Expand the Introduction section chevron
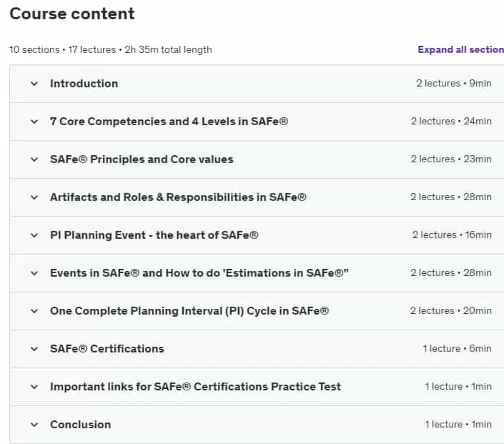Image resolution: width=504 pixels, height=444 pixels. (34, 84)
